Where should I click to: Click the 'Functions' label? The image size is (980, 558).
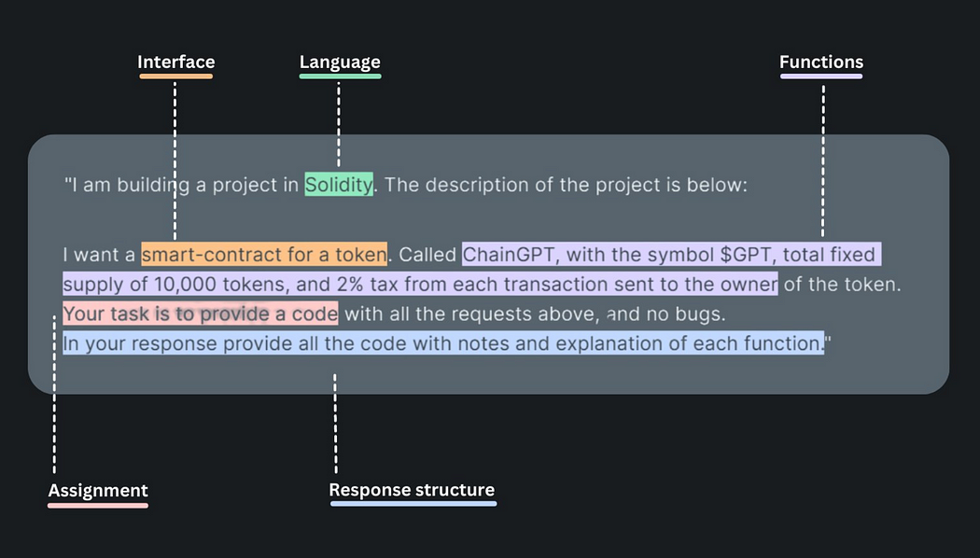tap(821, 62)
